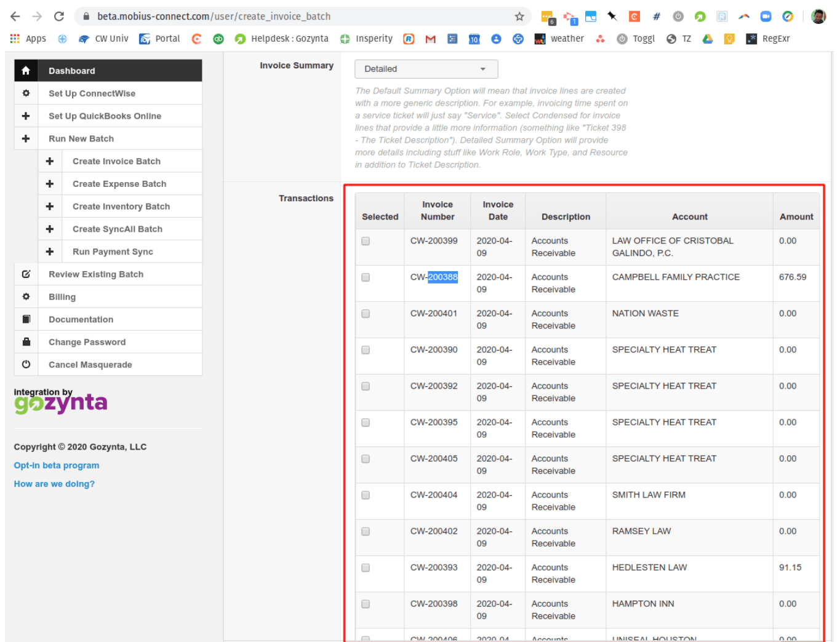
Task: Click the book icon beside Documentation
Action: pyautogui.click(x=26, y=319)
